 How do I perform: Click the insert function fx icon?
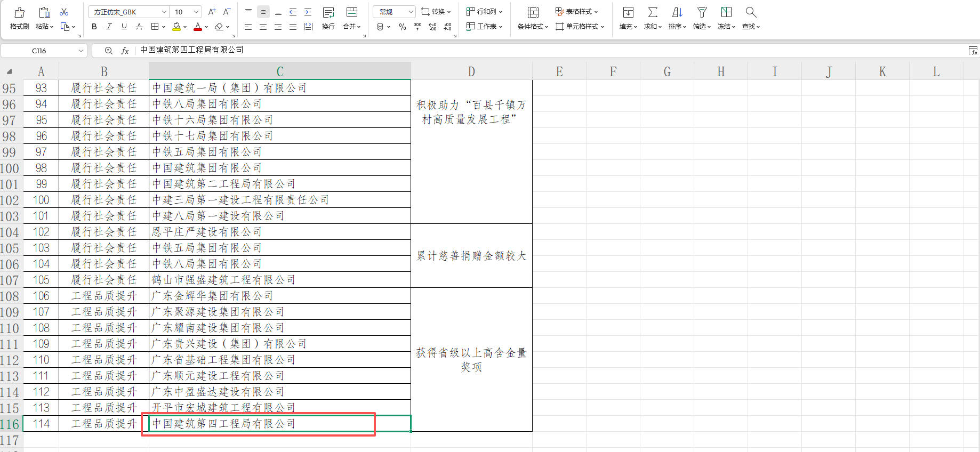pos(125,51)
